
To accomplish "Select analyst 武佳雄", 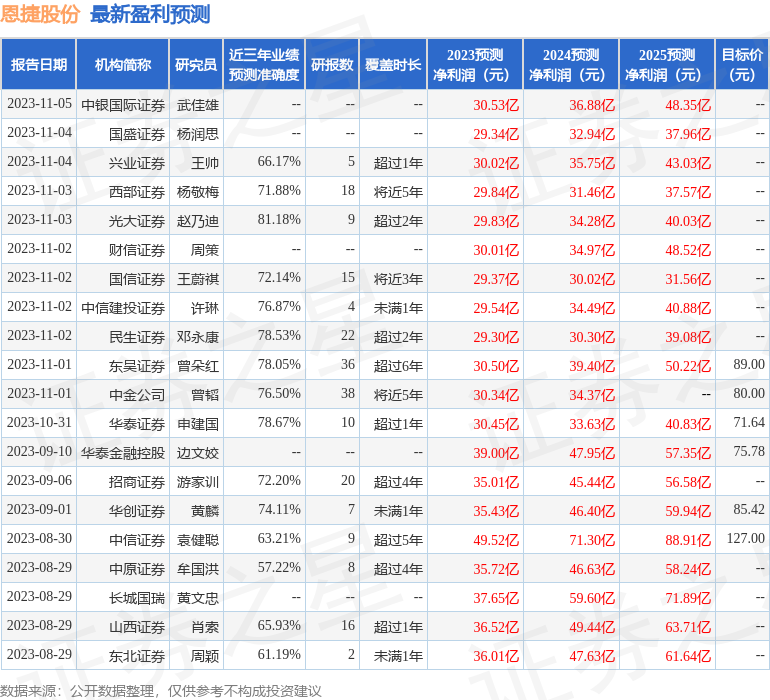I will point(198,105).
